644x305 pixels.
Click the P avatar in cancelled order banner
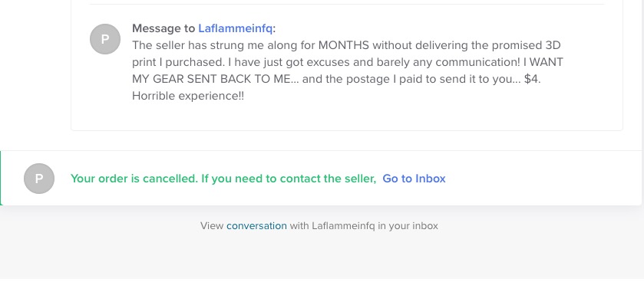(39, 179)
